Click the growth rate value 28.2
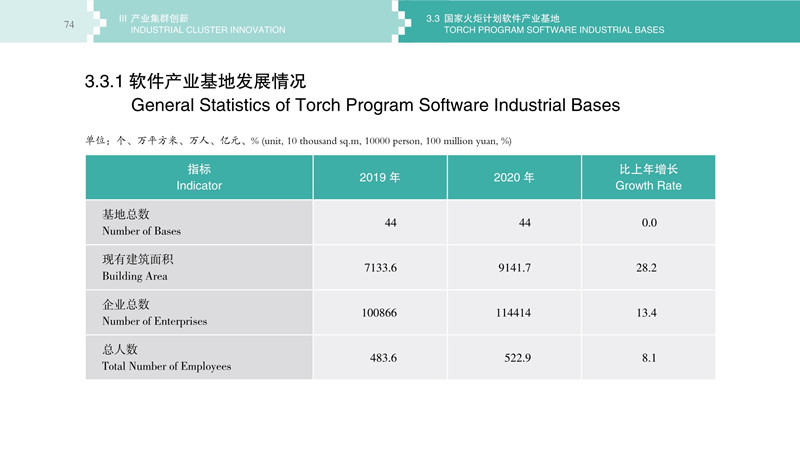This screenshot has width=800, height=463. [646, 267]
